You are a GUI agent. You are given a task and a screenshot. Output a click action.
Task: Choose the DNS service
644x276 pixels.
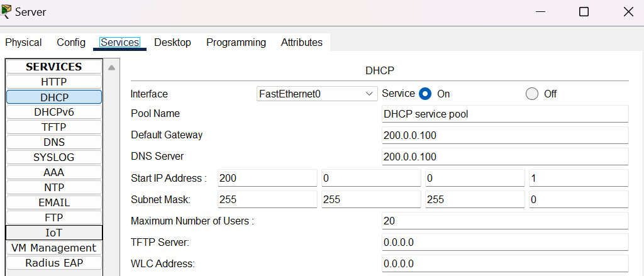pos(54,142)
